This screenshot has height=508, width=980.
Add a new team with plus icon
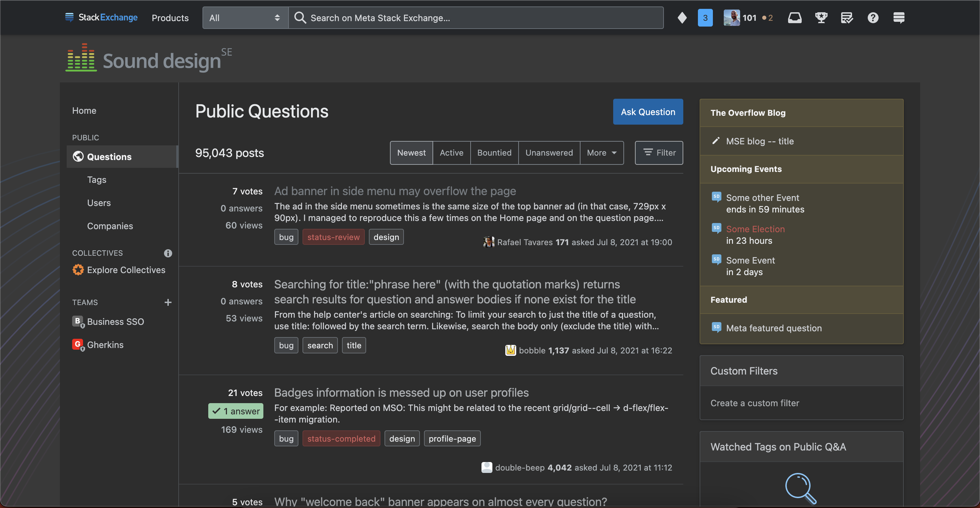(x=168, y=302)
